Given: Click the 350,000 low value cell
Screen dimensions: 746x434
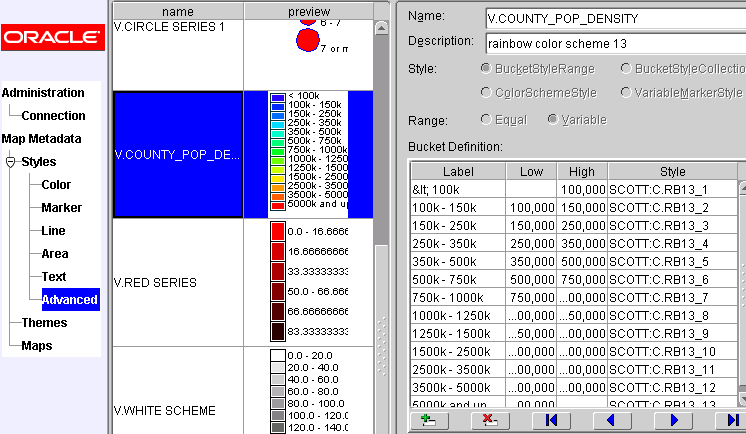Looking at the screenshot, I should pos(531,262).
